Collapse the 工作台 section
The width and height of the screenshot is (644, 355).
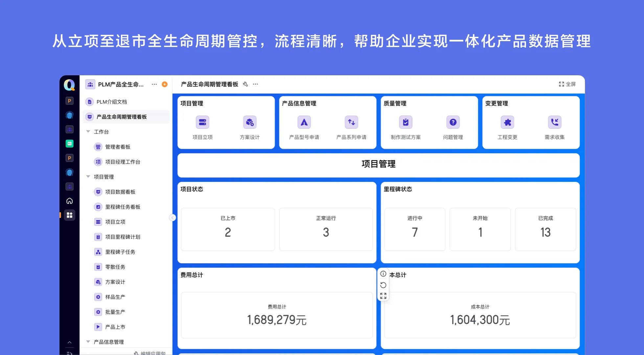pyautogui.click(x=88, y=131)
